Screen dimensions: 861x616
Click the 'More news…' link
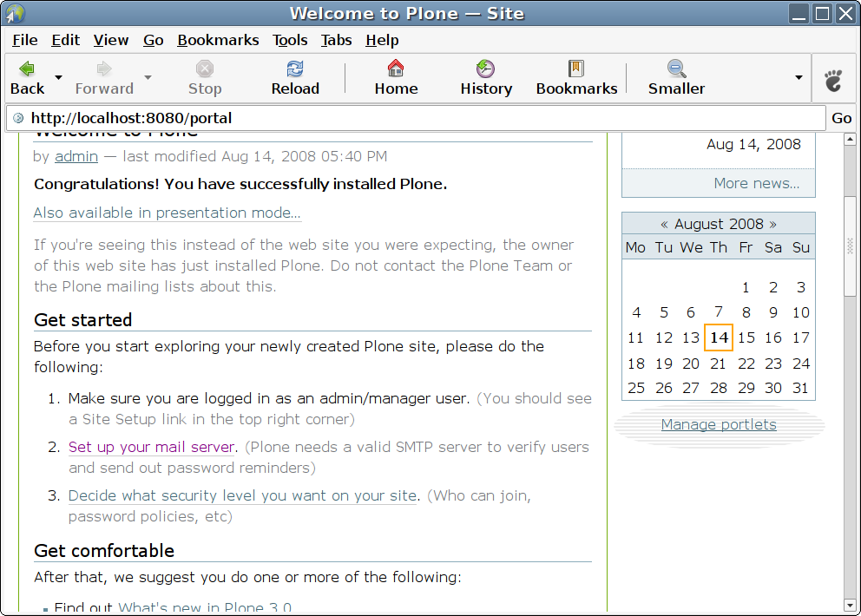tap(756, 183)
